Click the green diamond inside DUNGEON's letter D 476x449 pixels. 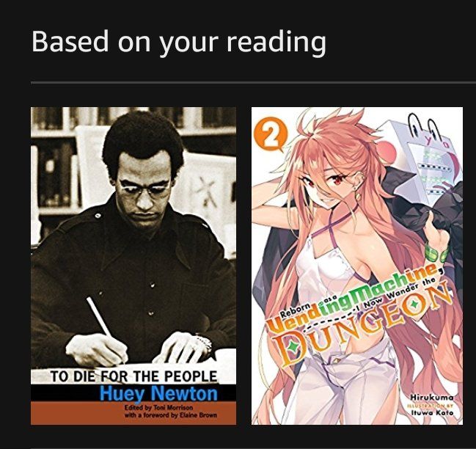(x=293, y=346)
